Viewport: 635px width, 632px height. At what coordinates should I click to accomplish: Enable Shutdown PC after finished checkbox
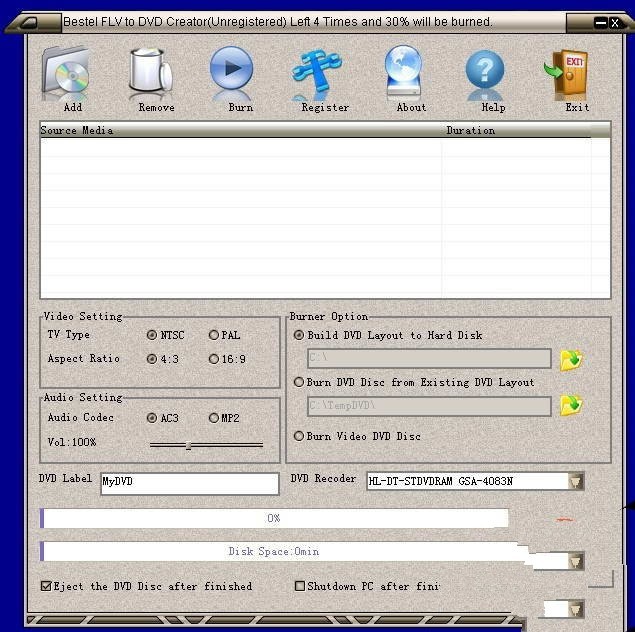point(300,586)
